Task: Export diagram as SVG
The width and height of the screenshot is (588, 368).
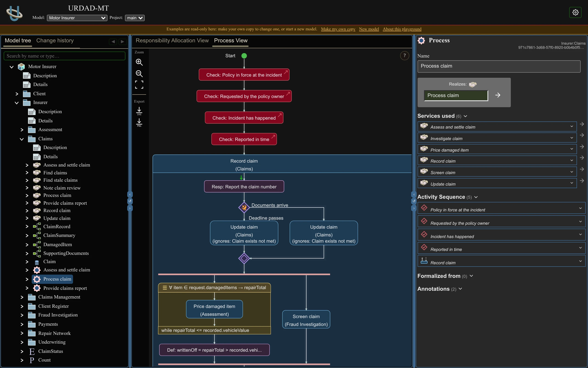Action: click(139, 111)
